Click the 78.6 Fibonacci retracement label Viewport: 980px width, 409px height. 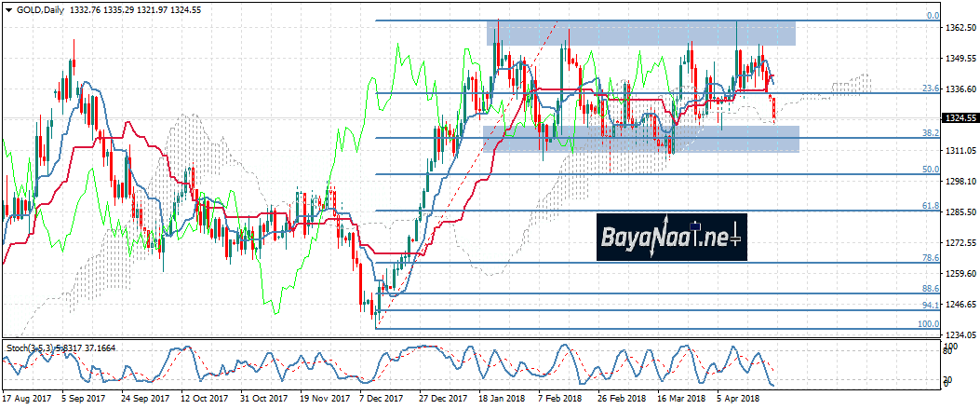pyautogui.click(x=928, y=257)
